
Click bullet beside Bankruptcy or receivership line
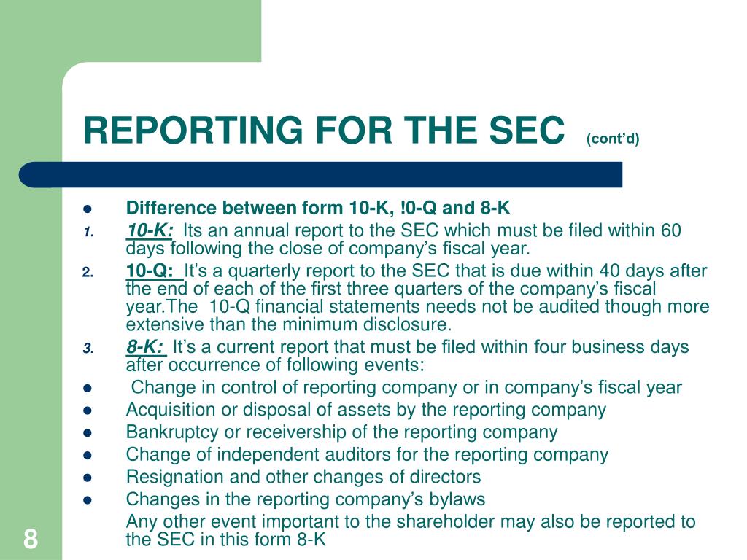(88, 433)
